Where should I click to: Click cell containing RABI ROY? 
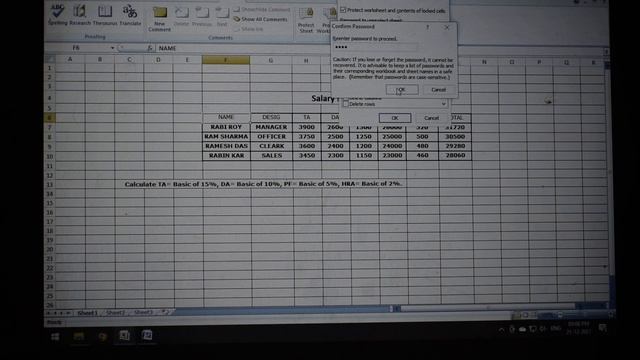[226, 127]
